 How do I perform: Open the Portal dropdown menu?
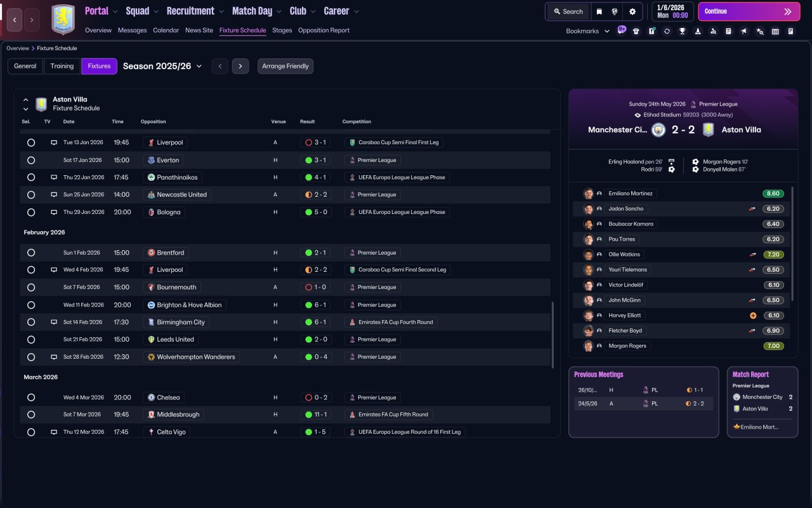pos(101,11)
